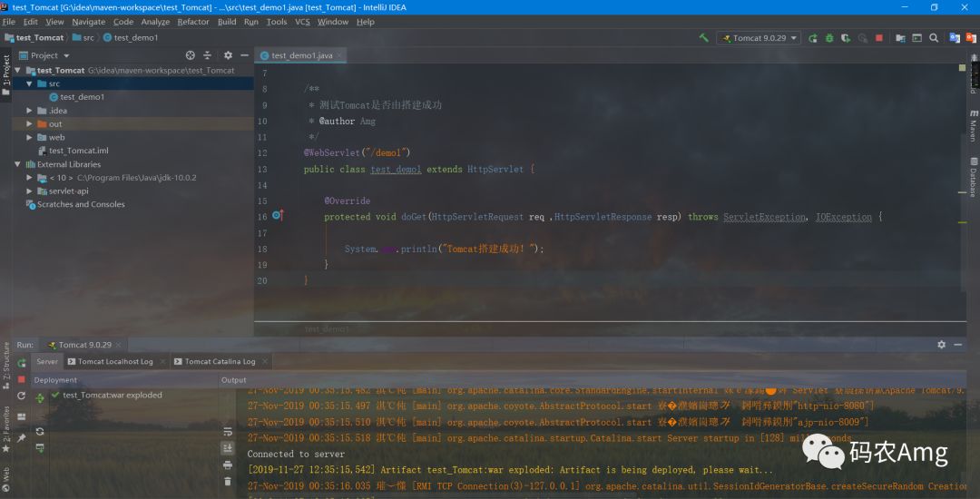Click the locate-file target icon in Project panel
This screenshot has height=499, width=980.
tap(190, 55)
